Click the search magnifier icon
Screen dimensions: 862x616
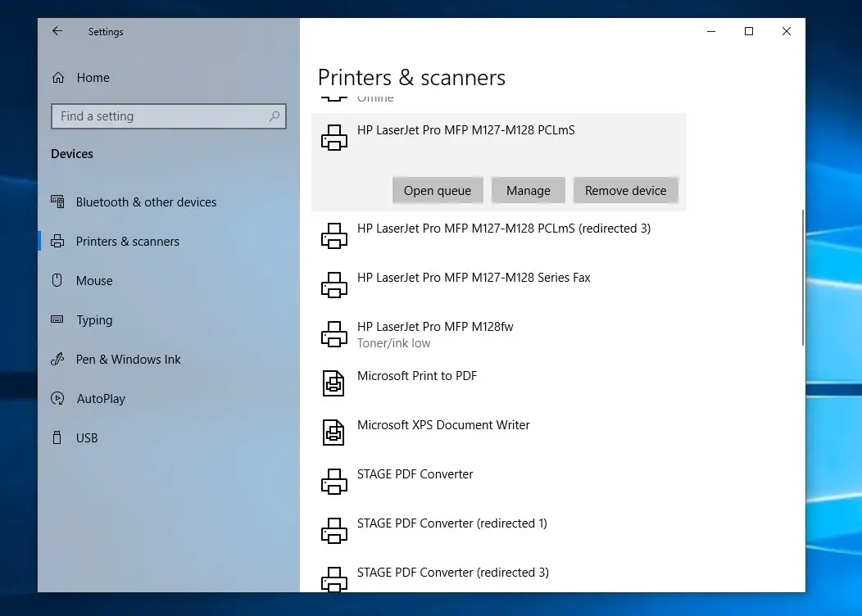274,116
